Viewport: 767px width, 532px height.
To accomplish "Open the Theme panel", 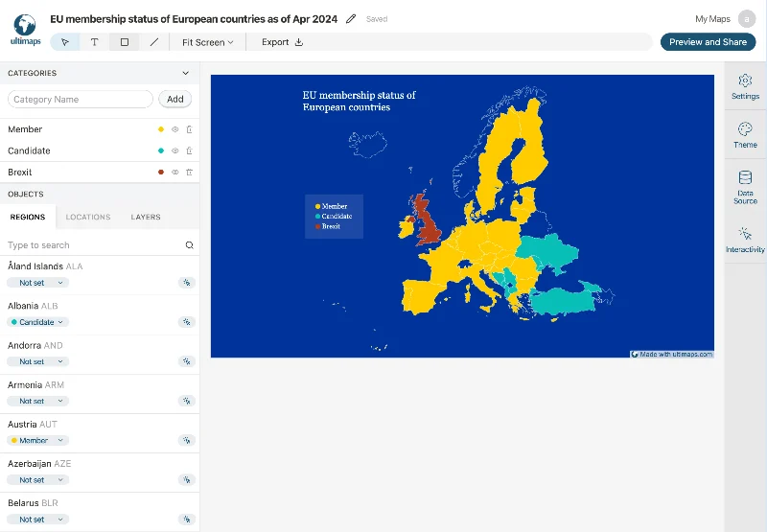I will (x=745, y=134).
